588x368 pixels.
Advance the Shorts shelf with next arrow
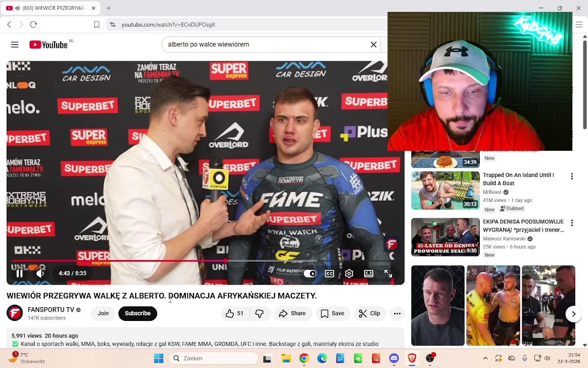[573, 314]
